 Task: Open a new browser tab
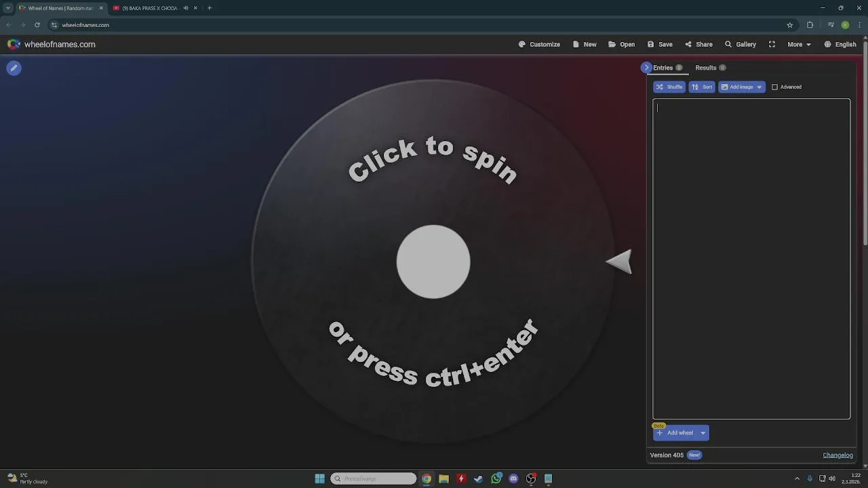coord(210,8)
